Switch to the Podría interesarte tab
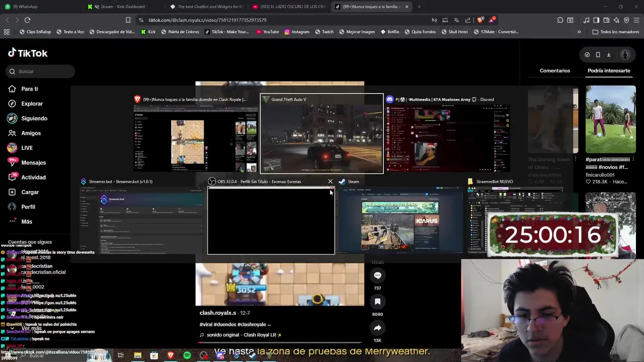 tap(609, 70)
